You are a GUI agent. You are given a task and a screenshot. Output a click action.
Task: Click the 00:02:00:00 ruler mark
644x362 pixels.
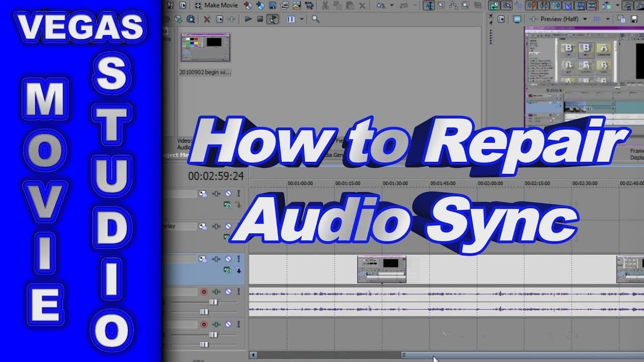[491, 184]
